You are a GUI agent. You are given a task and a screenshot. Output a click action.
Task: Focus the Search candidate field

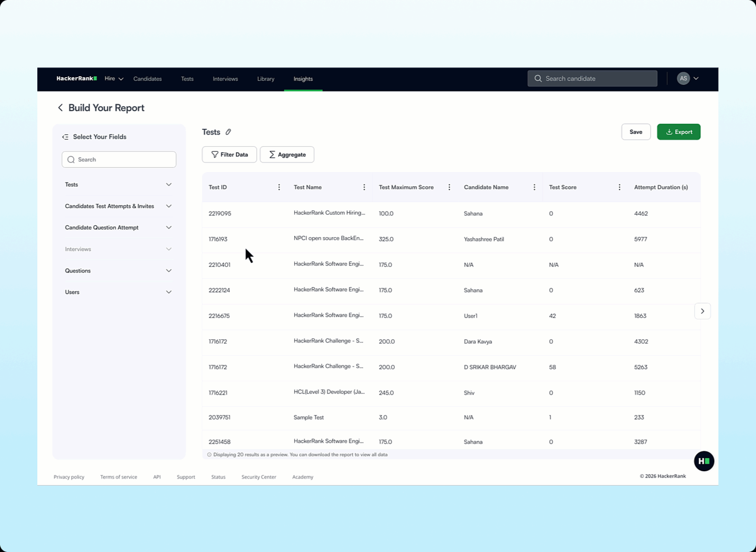(592, 79)
